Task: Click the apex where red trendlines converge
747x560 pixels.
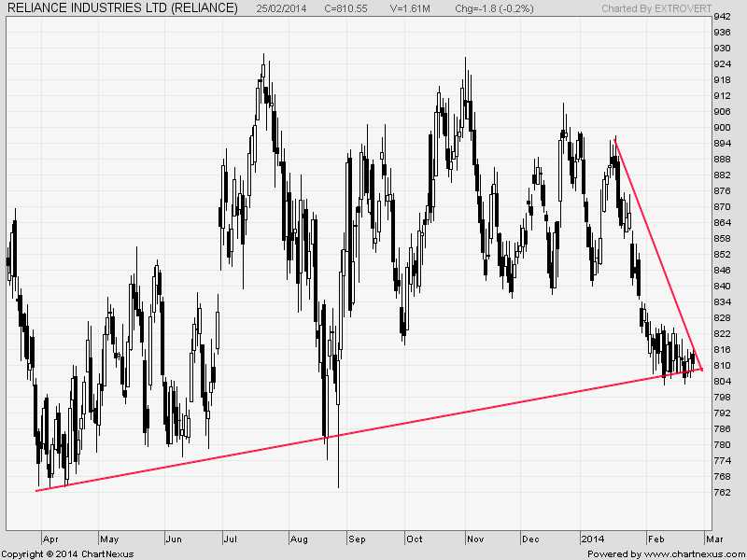Action: coord(701,370)
